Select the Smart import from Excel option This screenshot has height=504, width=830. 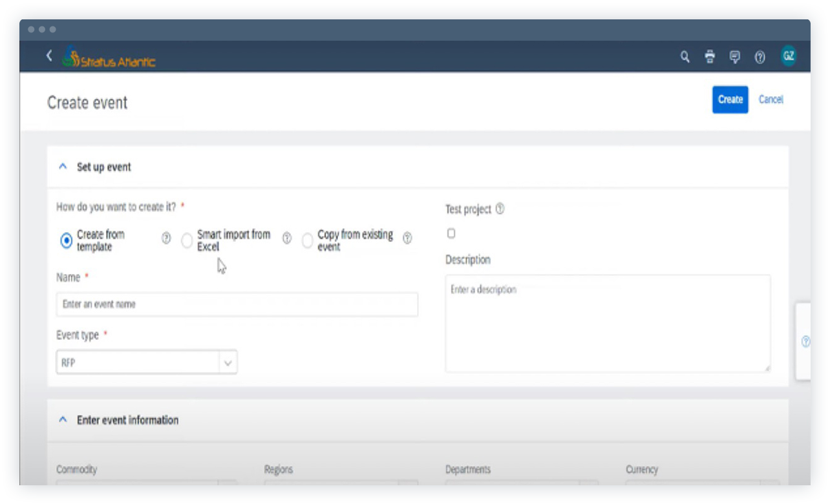[x=187, y=240]
